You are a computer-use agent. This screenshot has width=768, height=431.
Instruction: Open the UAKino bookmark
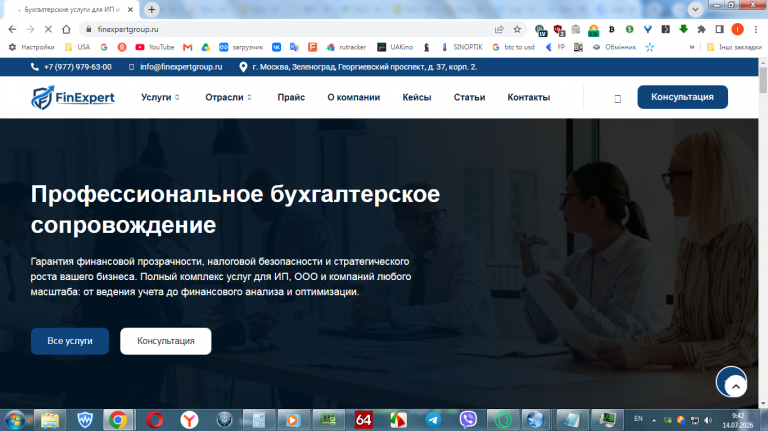click(395, 47)
